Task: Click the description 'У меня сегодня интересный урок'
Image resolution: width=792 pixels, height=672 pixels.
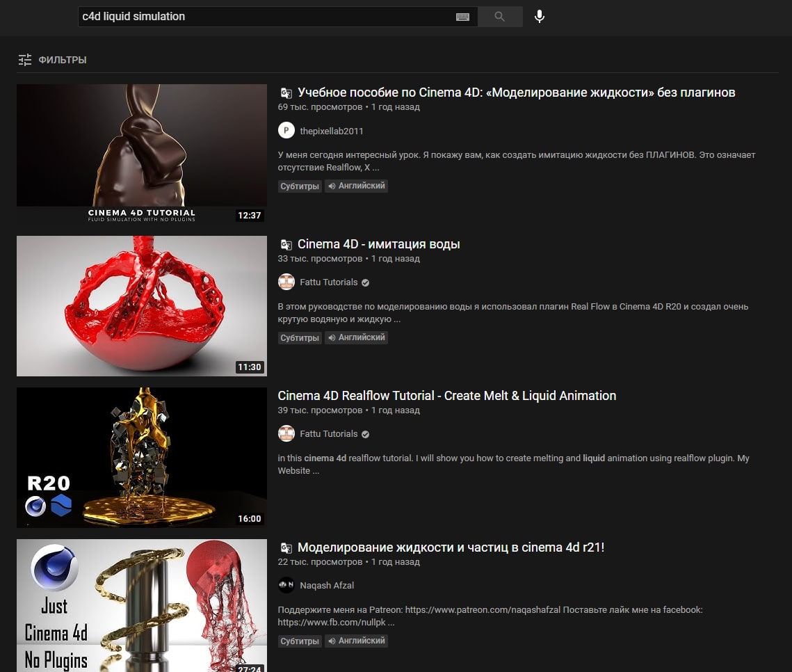Action: pyautogui.click(x=516, y=161)
